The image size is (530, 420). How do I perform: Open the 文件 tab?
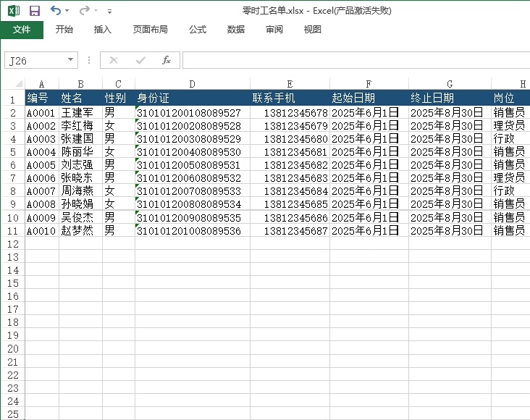click(x=22, y=30)
